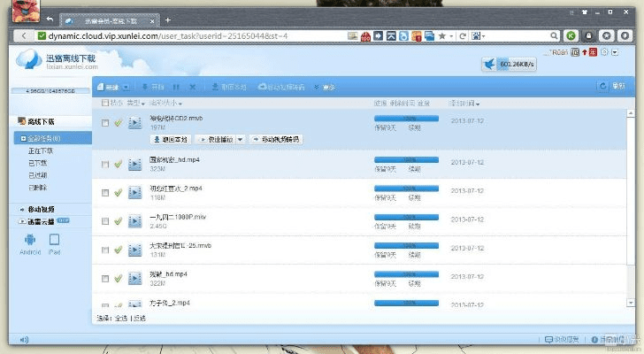Click the 添加时间 column sort arrow
This screenshot has height=354, width=644.
479,104
